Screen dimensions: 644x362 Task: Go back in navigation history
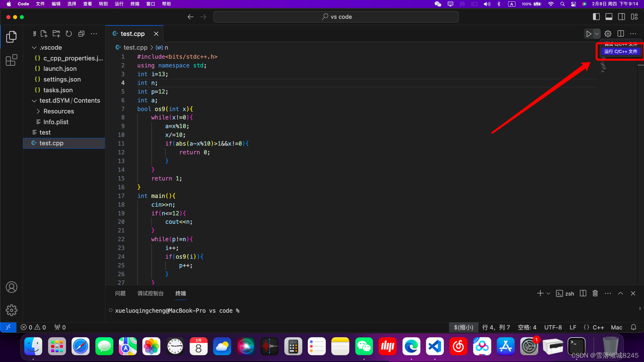point(191,17)
